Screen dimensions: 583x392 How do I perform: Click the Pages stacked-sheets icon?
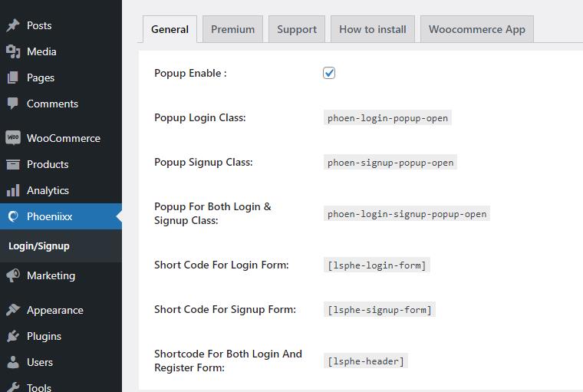click(x=13, y=77)
